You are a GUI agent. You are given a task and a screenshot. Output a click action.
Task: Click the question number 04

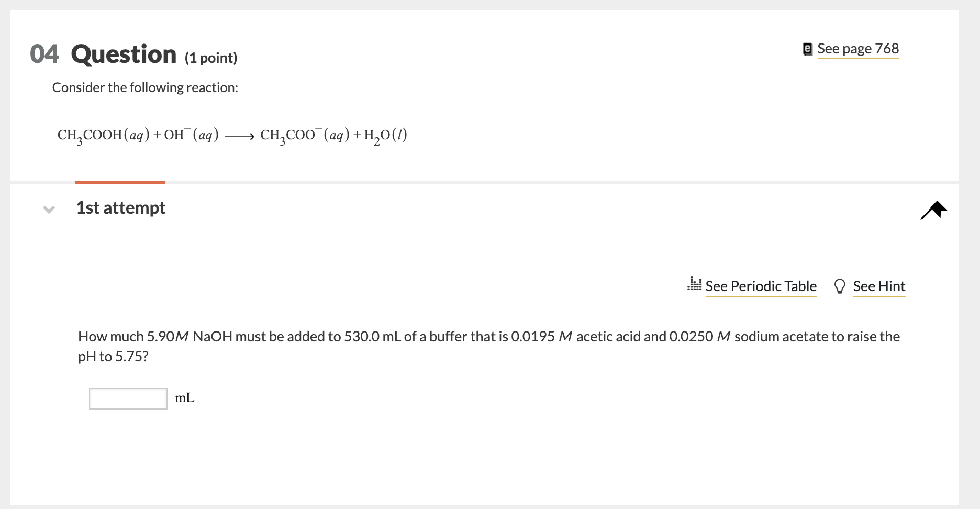coord(44,54)
